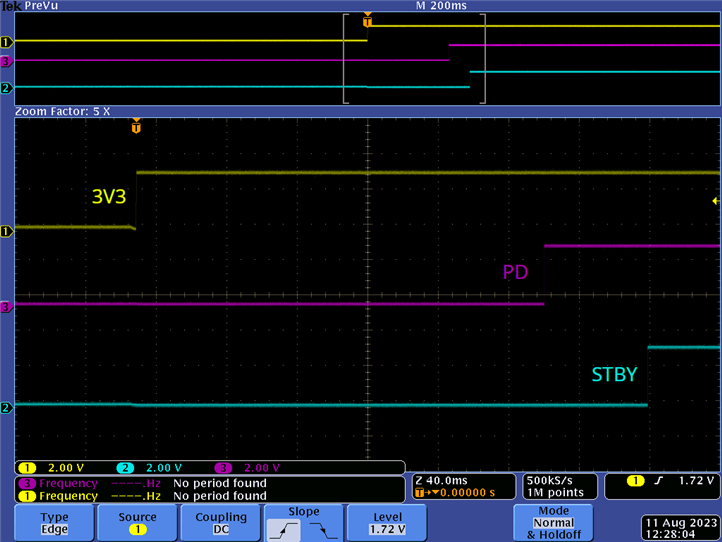Click the right zoom bracket in overview

[x=483, y=58]
